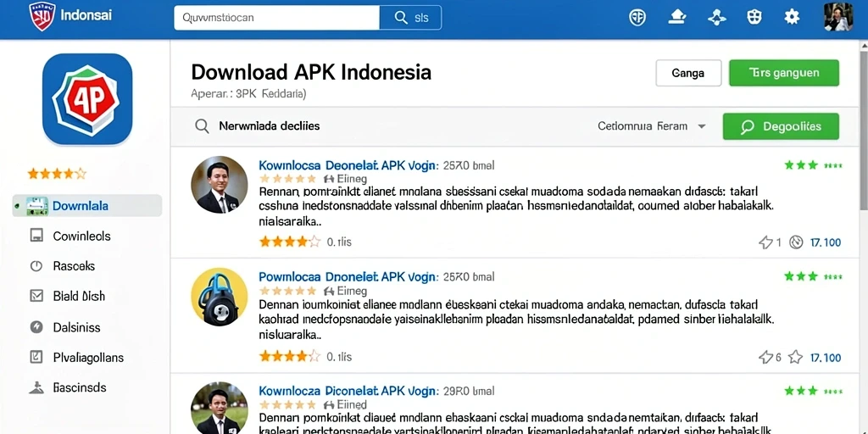The image size is (868, 434).
Task: Click the third reviewer's avatar at bottom
Action: click(x=220, y=408)
